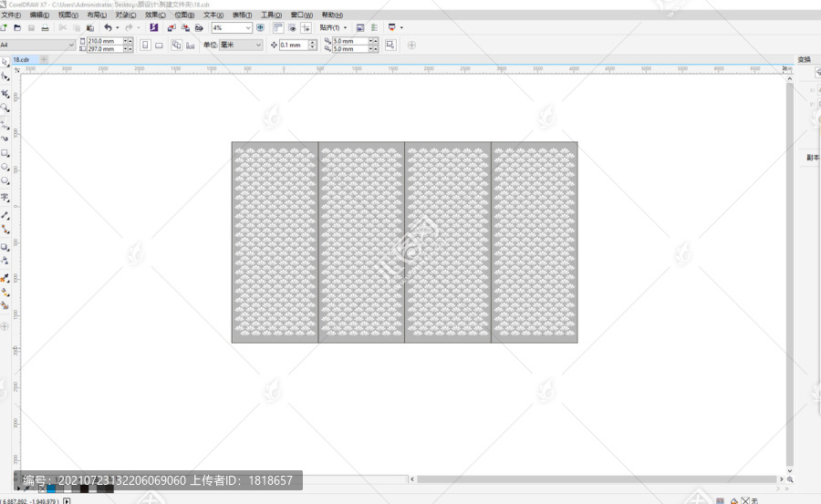
Task: Toggle All pages layout button
Action: 176,45
